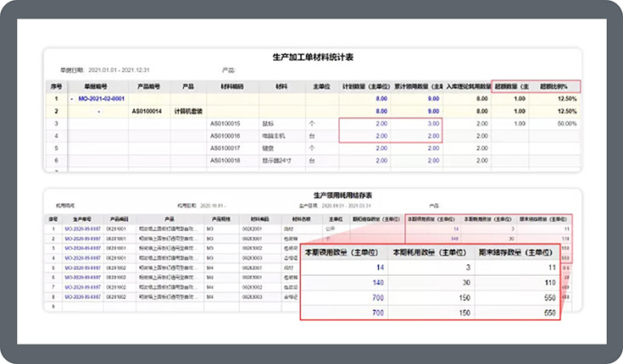Select unit 个 in the 鼠标 row

click(x=312, y=124)
